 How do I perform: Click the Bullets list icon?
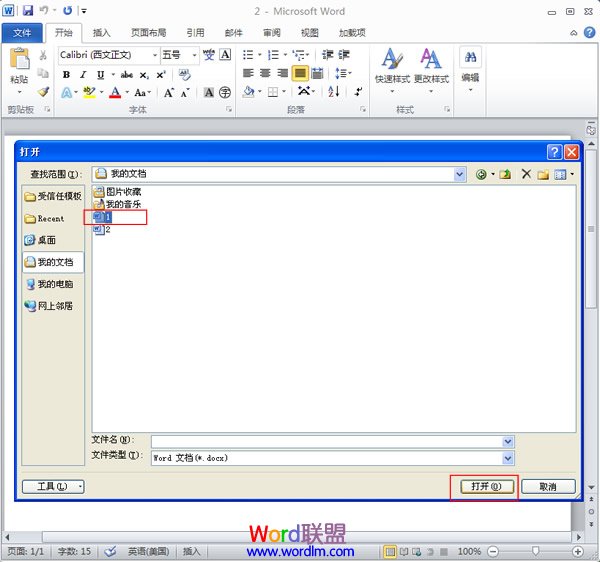[x=248, y=55]
